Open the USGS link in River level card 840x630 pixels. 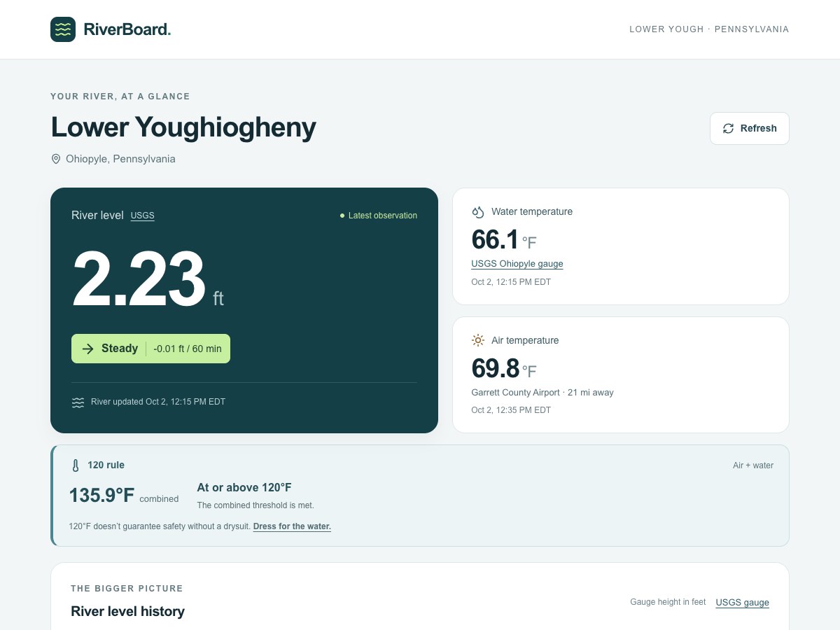click(143, 216)
